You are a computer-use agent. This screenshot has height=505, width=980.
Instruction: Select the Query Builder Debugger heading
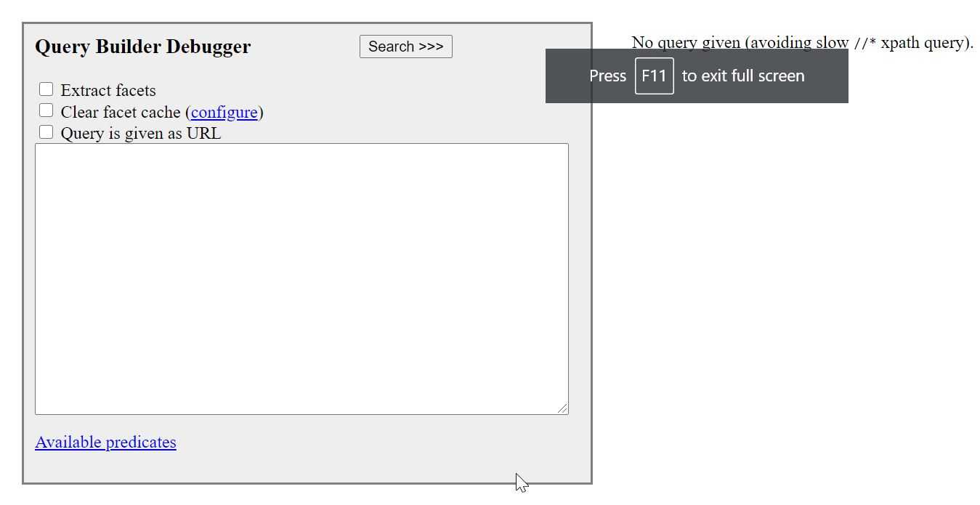pos(143,47)
